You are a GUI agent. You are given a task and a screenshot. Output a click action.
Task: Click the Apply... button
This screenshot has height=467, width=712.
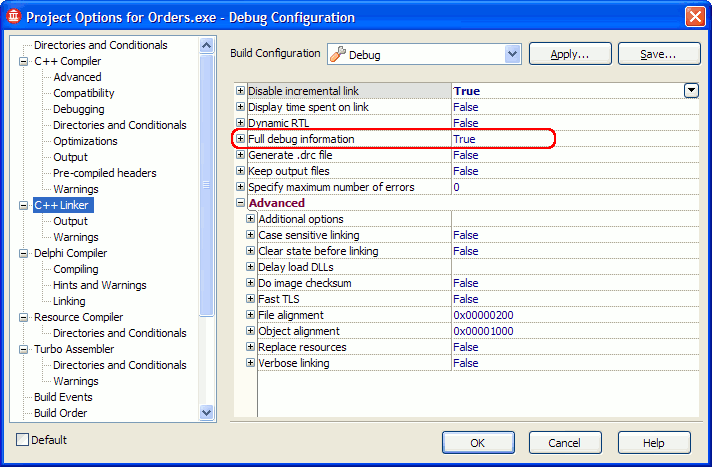[569, 54]
